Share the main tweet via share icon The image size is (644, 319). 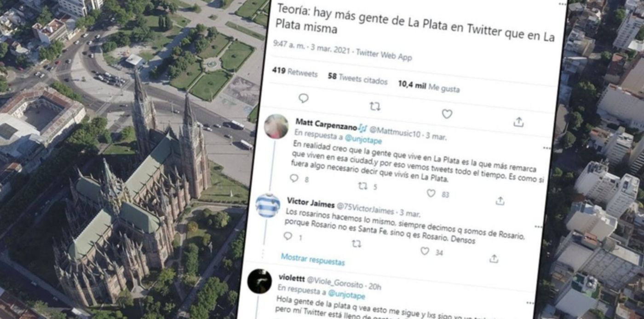(x=518, y=122)
